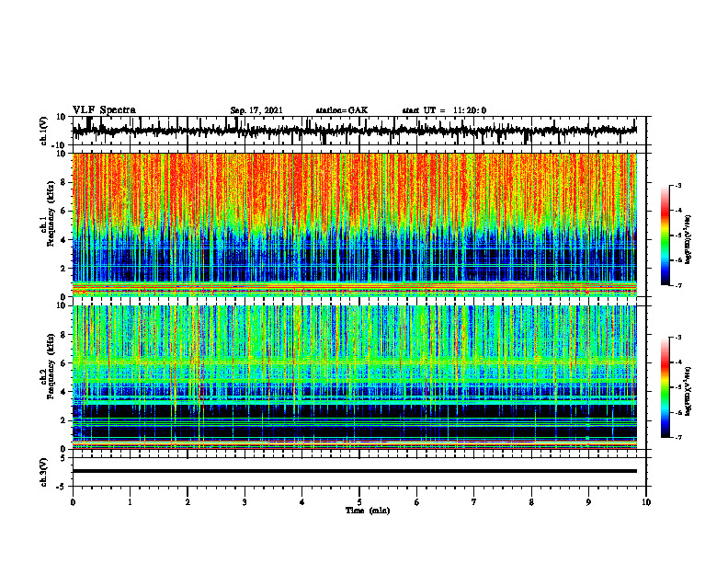Click the "6" tick on the time axis
Screen dimensions: 728x563
[417, 502]
